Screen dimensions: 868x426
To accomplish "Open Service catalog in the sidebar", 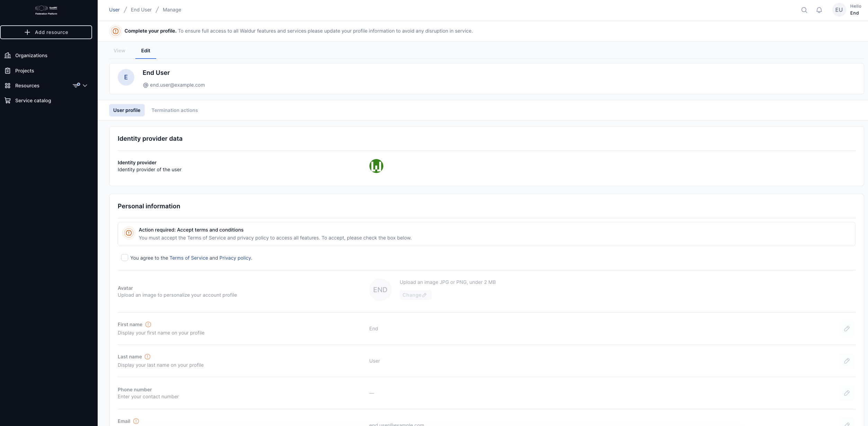I will [x=33, y=101].
